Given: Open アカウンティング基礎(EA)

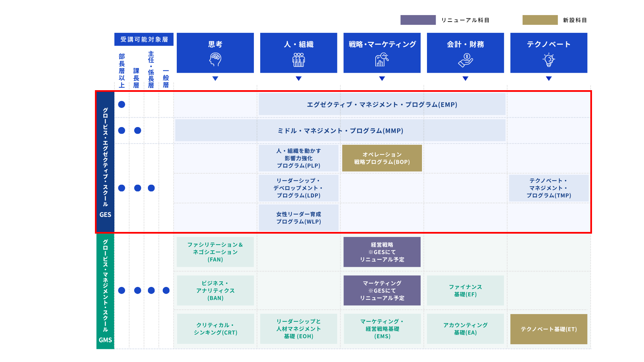Looking at the screenshot, I should [x=466, y=329].
